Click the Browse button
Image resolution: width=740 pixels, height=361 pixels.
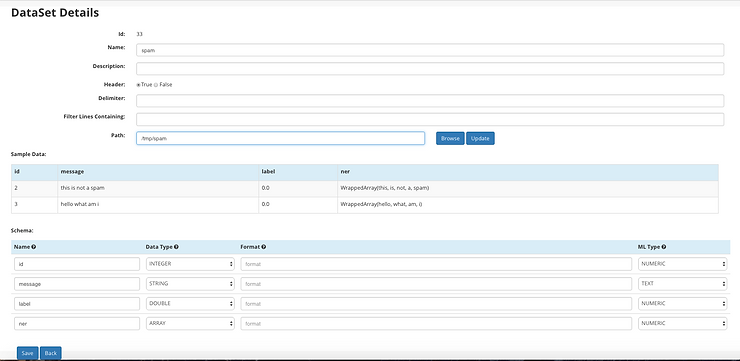coord(450,138)
